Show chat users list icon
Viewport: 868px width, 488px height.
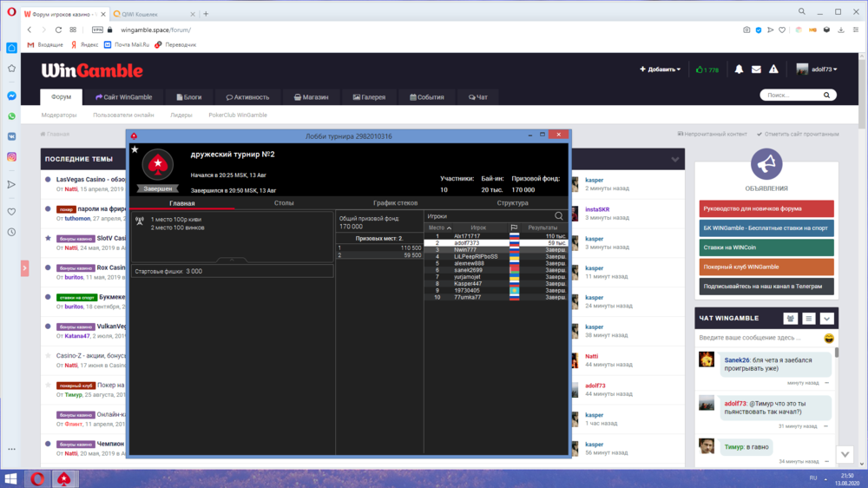(791, 319)
